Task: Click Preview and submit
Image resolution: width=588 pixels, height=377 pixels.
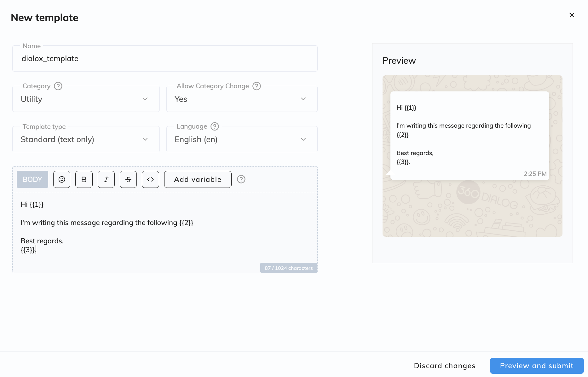Action: (537, 366)
